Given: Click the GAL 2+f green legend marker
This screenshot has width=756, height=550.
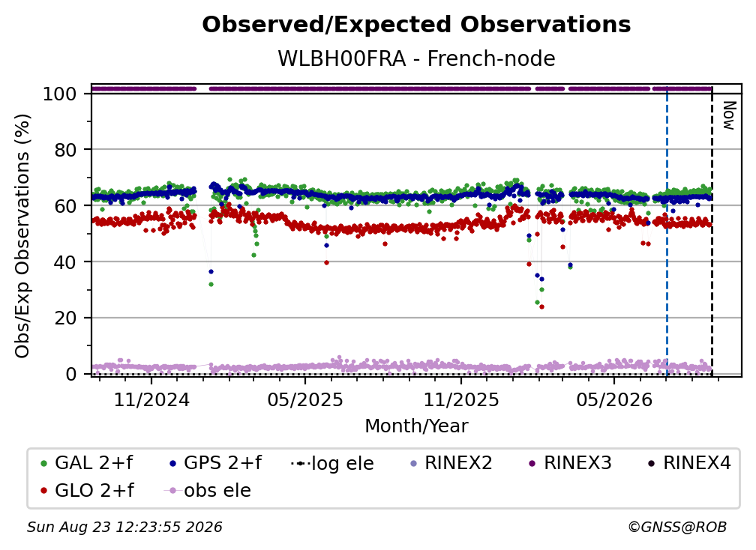Looking at the screenshot, I should point(44,464).
